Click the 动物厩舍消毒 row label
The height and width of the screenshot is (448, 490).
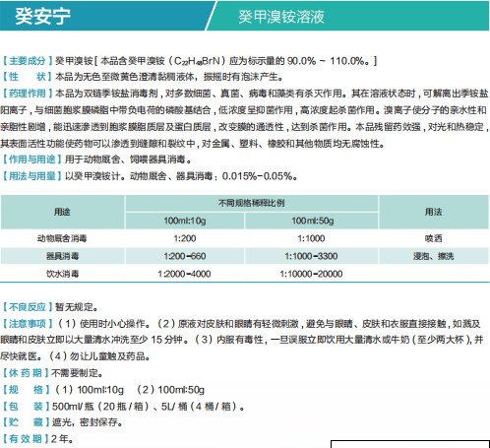62,238
